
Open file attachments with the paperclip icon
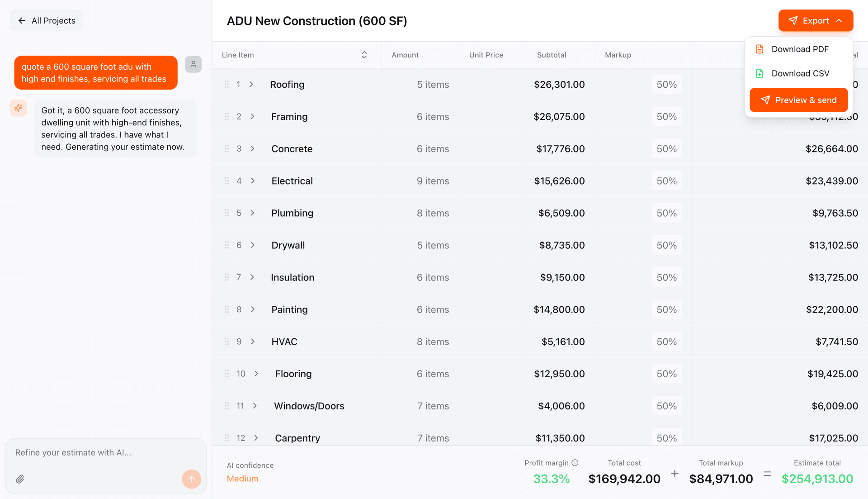click(x=20, y=479)
